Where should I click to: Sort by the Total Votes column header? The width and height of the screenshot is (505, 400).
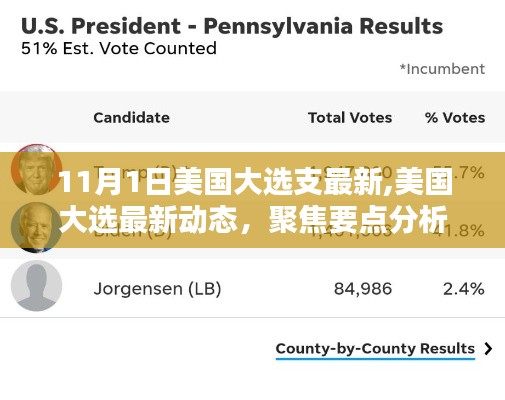350,118
